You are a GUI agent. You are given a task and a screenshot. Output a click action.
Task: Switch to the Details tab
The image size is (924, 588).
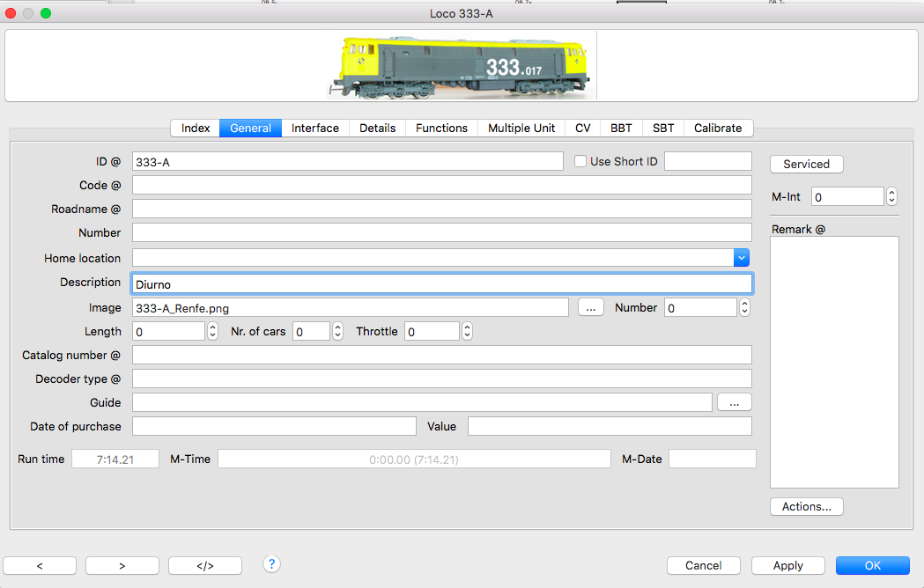377,128
